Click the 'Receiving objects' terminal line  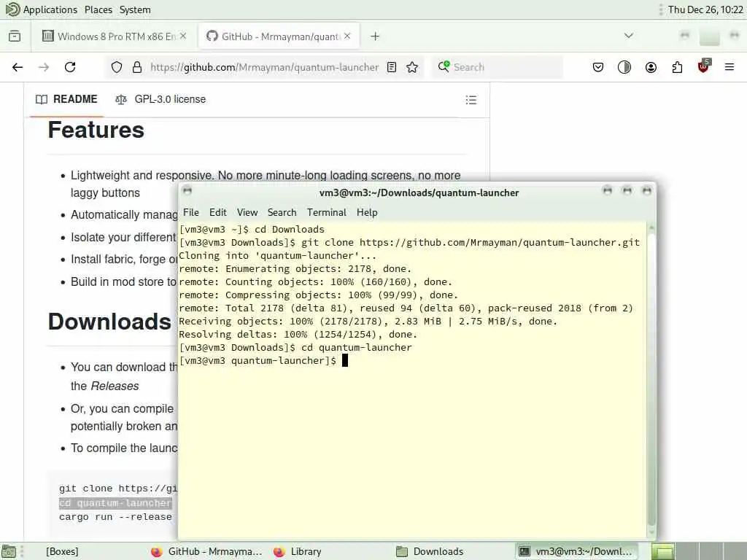(x=368, y=322)
